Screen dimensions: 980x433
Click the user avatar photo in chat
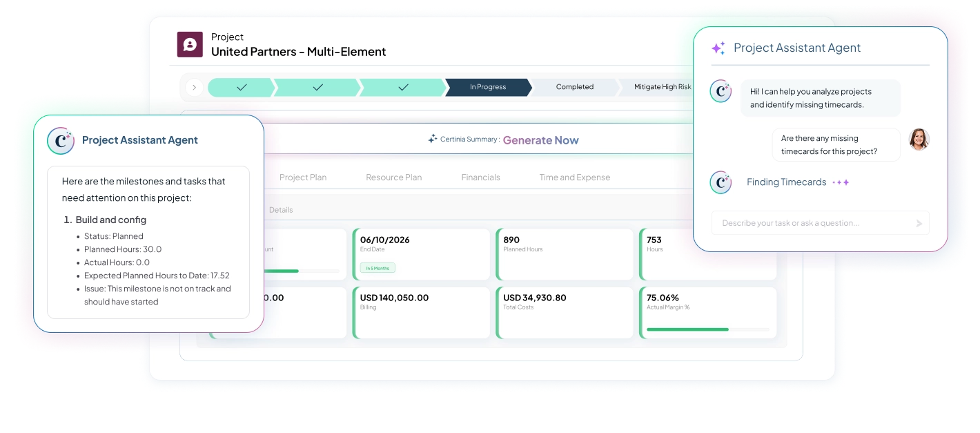(x=919, y=139)
